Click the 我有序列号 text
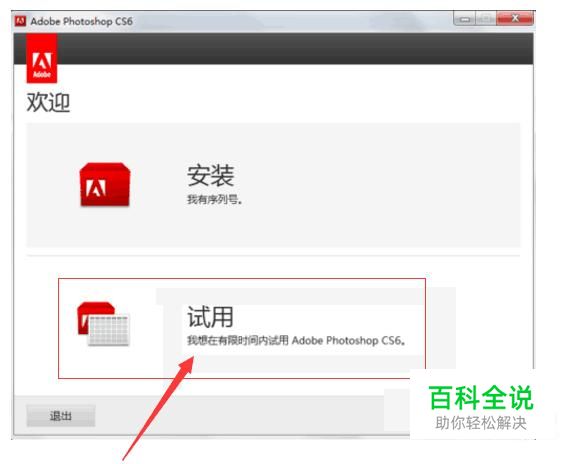The height and width of the screenshot is (464, 580). [x=215, y=200]
